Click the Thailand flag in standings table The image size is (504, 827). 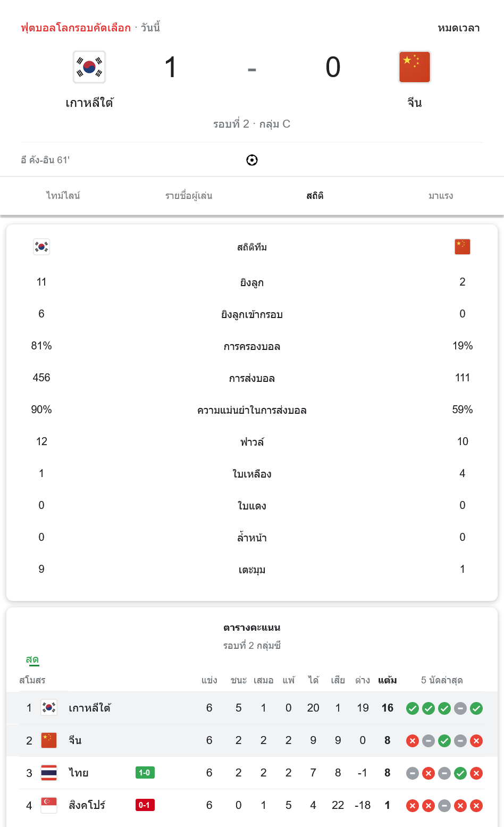[x=49, y=773]
